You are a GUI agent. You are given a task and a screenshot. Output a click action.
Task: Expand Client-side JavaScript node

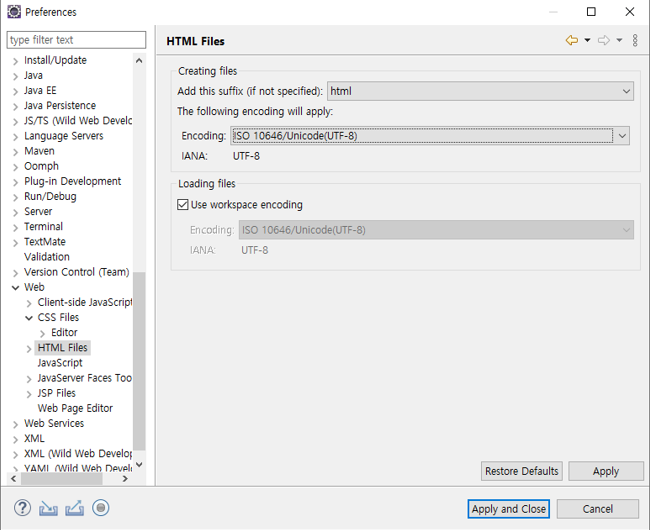tap(29, 303)
